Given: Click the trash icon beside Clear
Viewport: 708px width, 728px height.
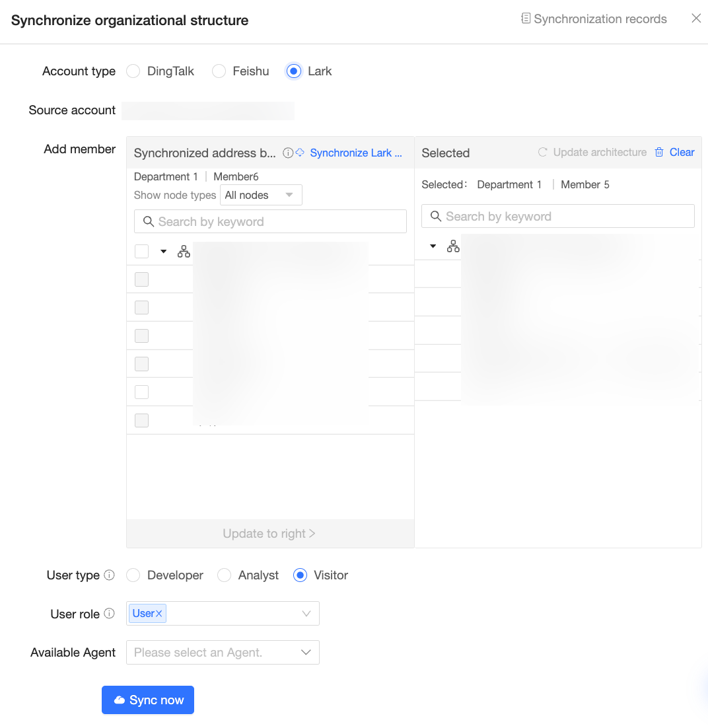Looking at the screenshot, I should click(x=659, y=153).
